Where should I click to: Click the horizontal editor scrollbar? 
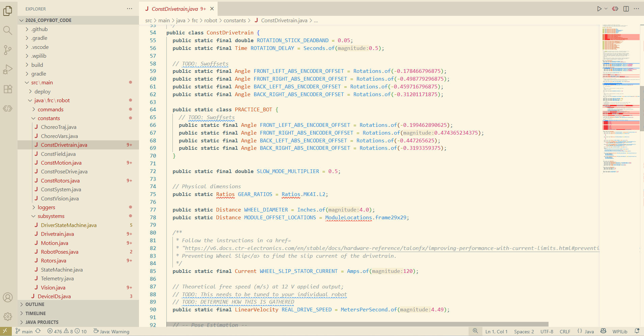(x=357, y=324)
